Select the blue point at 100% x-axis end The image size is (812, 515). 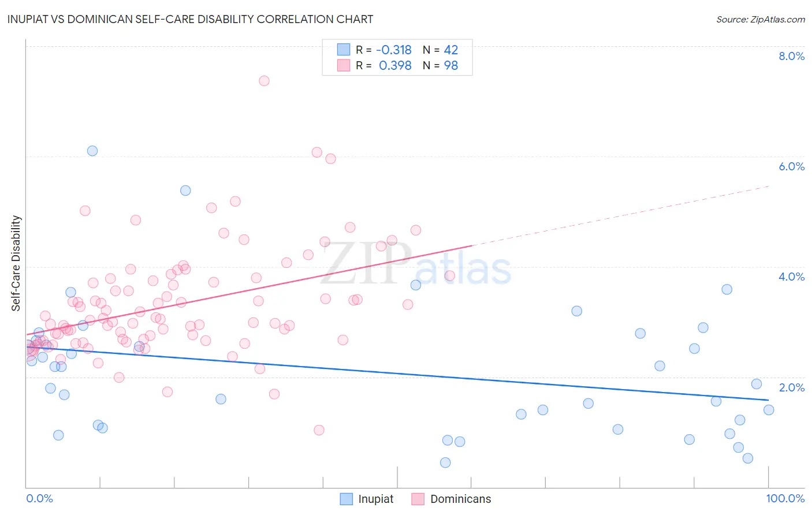coord(769,410)
